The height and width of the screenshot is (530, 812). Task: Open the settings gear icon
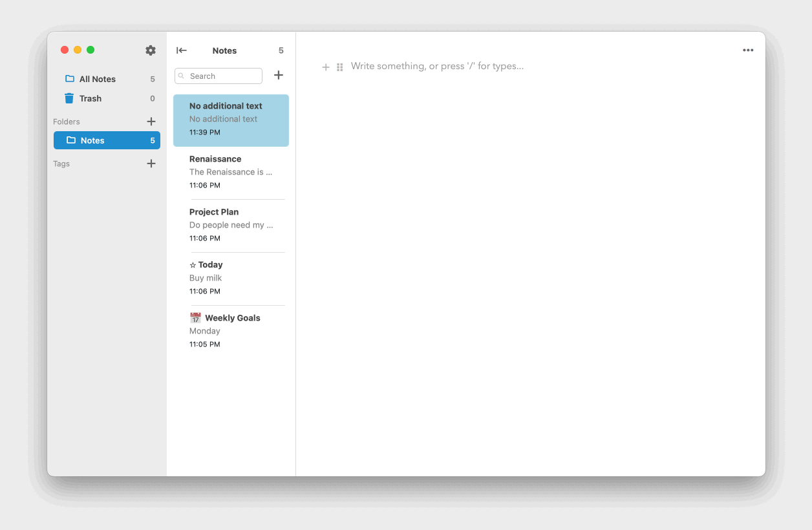[x=151, y=50]
